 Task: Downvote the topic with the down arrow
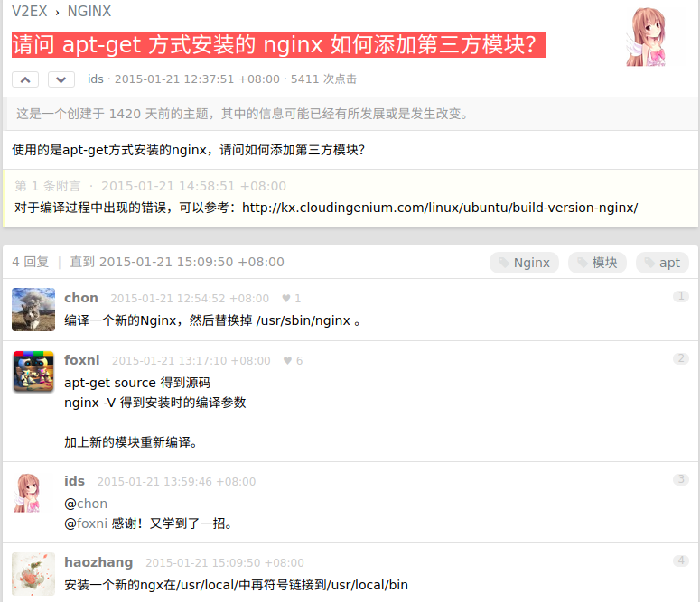click(x=61, y=79)
